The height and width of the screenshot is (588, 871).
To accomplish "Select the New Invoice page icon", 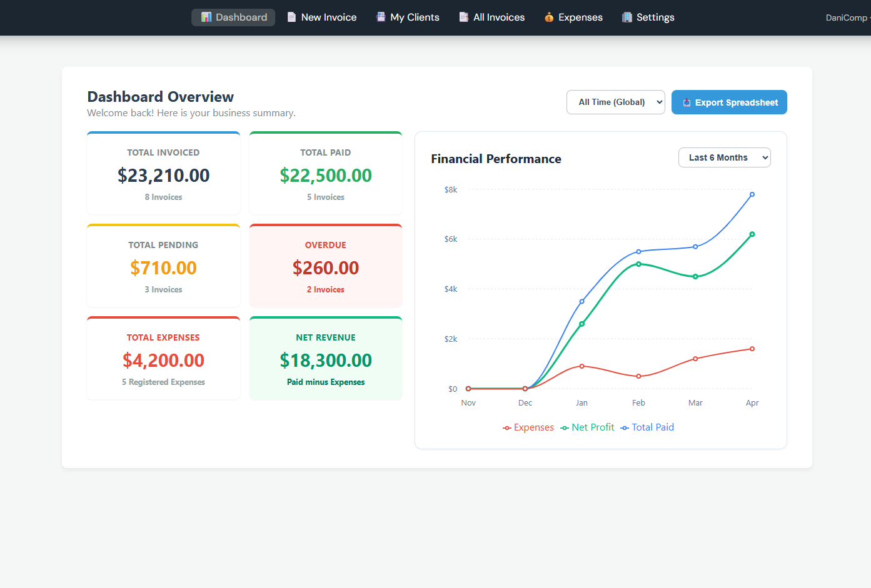I will coord(291,17).
